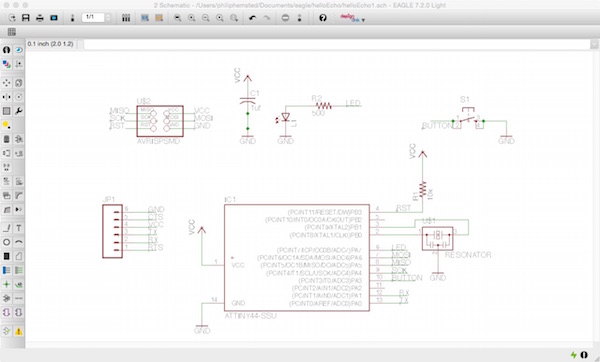Open the Use Library books icon
This screenshot has height=362, width=600.
(x=126, y=18)
